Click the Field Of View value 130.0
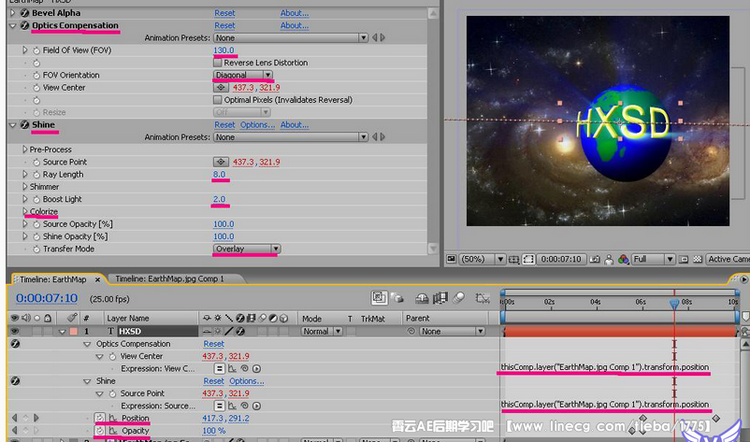750x442 pixels. (x=224, y=50)
